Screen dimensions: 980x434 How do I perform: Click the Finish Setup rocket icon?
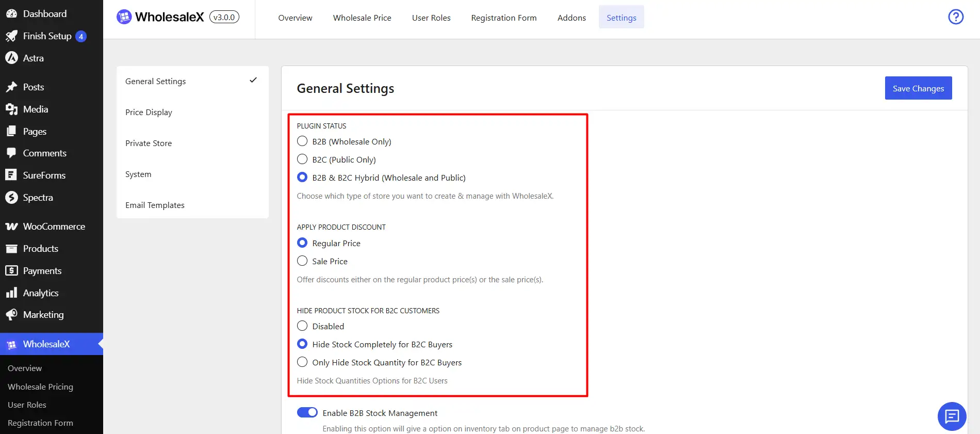11,36
